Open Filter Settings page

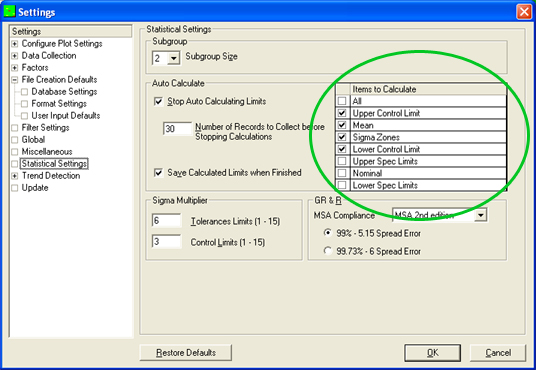pos(45,128)
